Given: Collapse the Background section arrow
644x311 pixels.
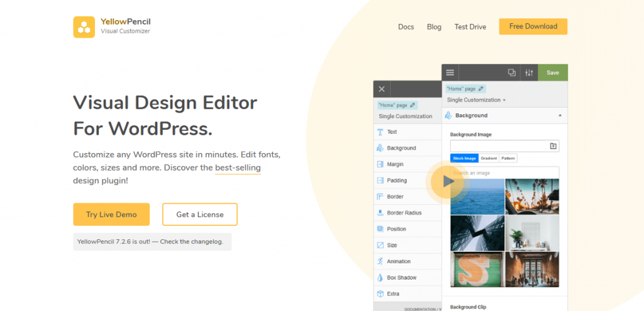Looking at the screenshot, I should coord(560,116).
